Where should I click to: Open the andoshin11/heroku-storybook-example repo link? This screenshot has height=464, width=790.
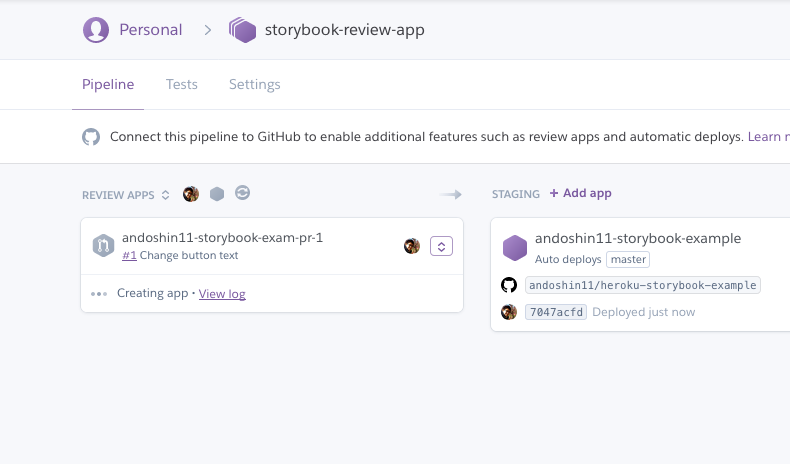[643, 285]
